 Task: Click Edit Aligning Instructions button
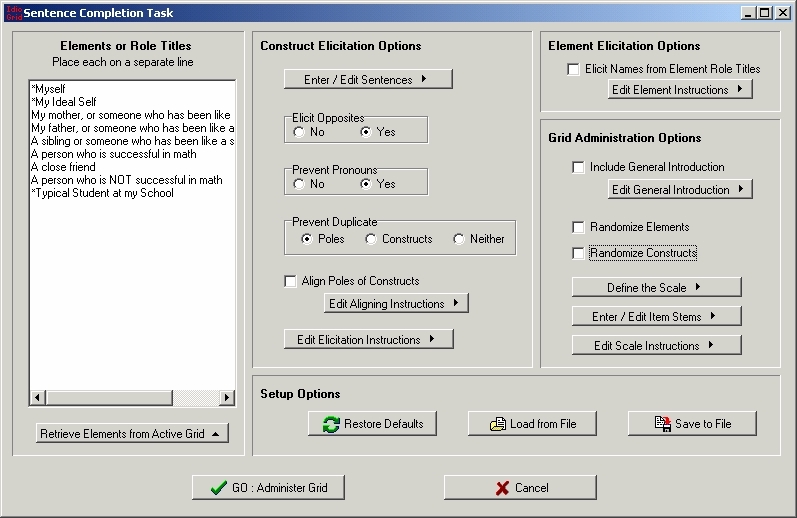pyautogui.click(x=396, y=304)
